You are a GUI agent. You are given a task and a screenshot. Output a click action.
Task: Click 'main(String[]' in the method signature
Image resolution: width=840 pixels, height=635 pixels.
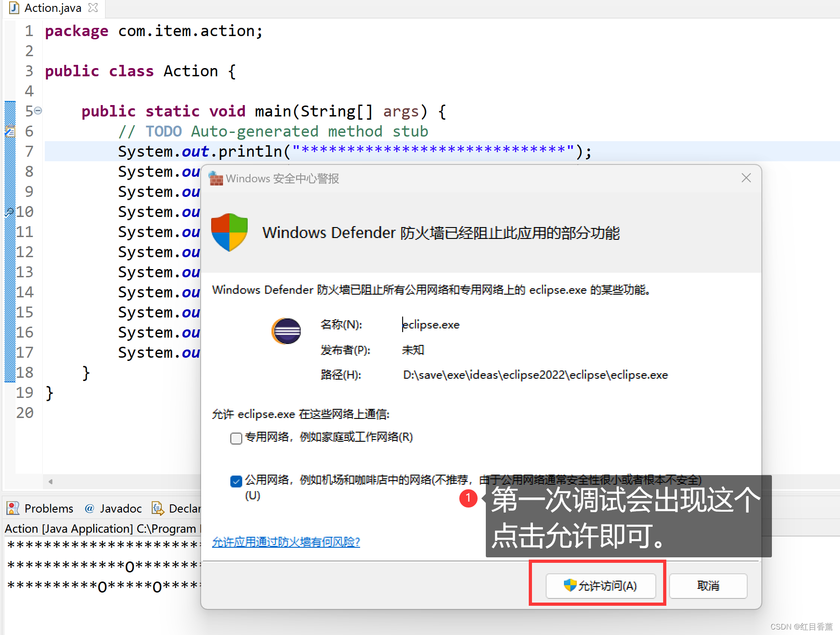(314, 111)
